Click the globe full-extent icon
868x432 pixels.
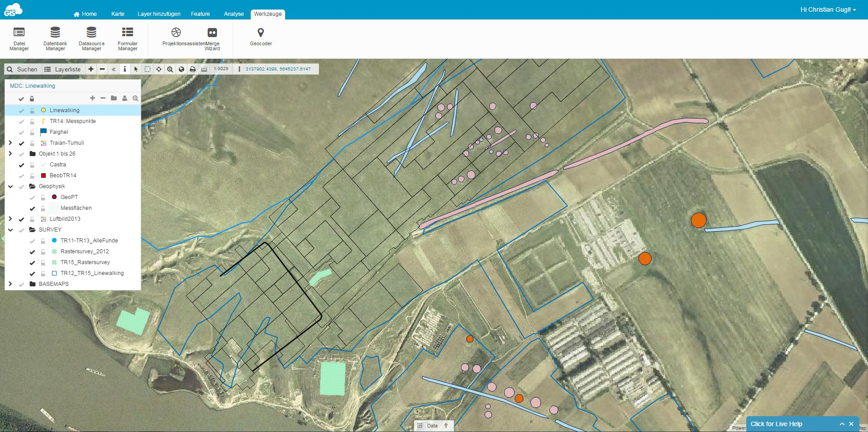pyautogui.click(x=181, y=69)
